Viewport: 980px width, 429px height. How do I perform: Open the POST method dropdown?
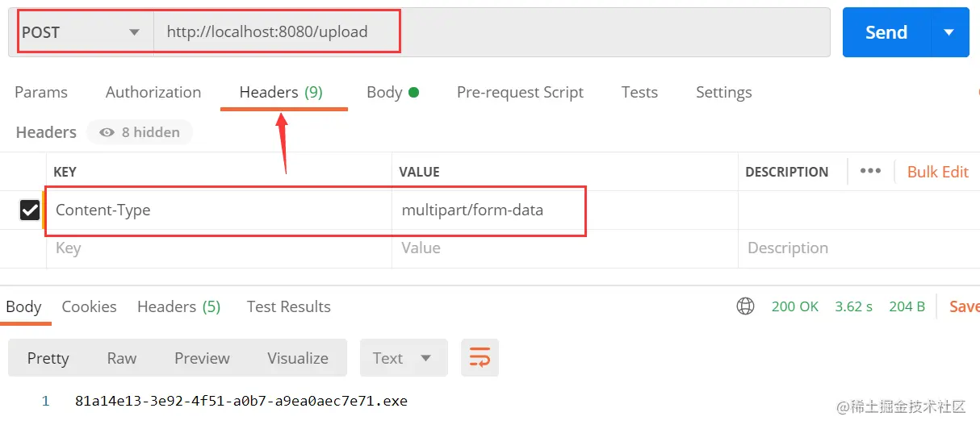[82, 32]
